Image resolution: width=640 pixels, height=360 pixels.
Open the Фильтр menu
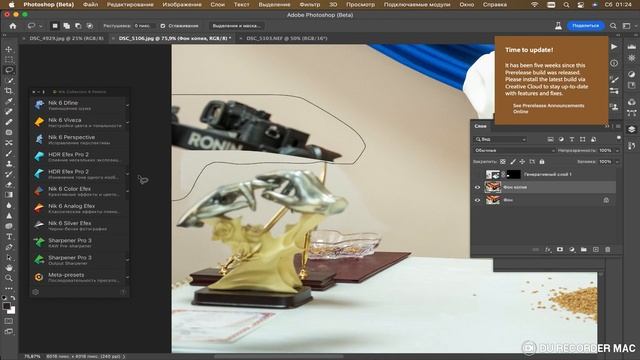point(310,4)
